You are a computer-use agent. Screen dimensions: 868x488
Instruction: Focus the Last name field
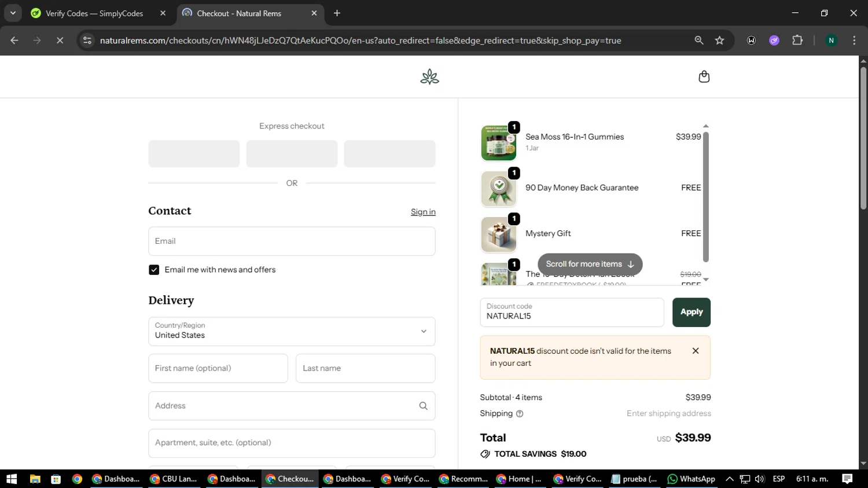tap(366, 368)
